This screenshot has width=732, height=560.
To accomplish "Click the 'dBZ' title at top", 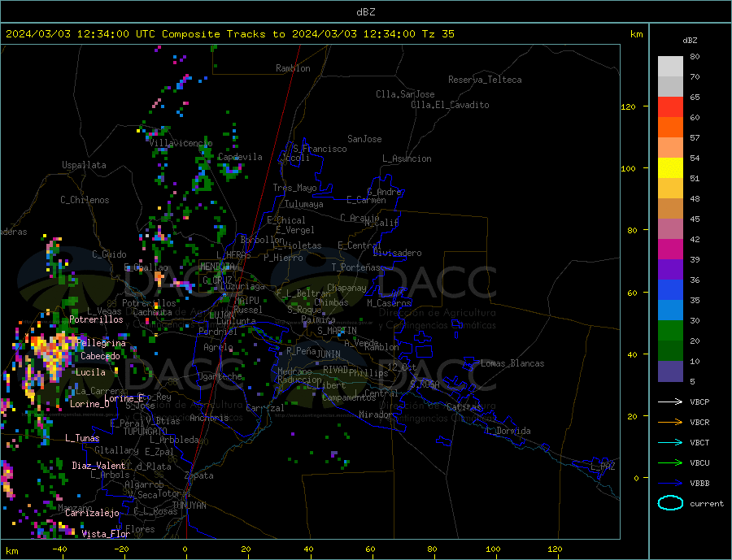I will [x=365, y=12].
